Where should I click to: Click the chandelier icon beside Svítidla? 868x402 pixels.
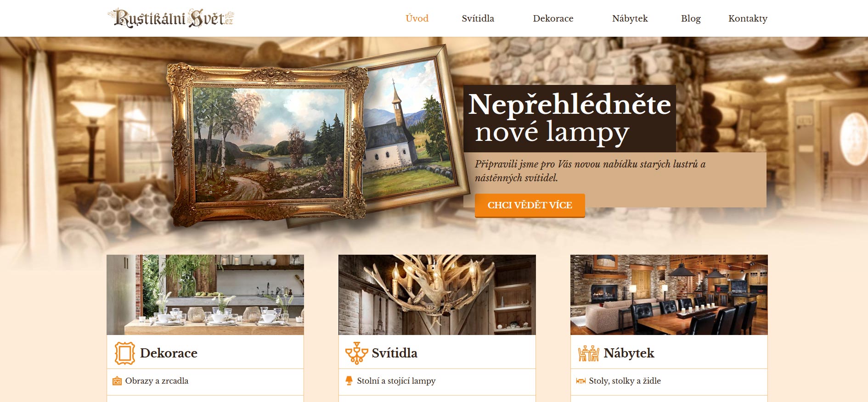click(x=356, y=353)
